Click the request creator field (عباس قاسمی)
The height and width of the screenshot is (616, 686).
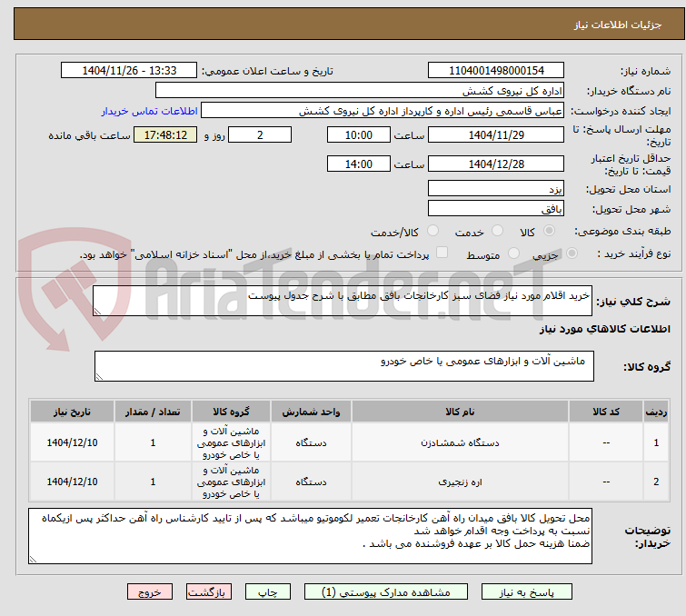pyautogui.click(x=383, y=111)
